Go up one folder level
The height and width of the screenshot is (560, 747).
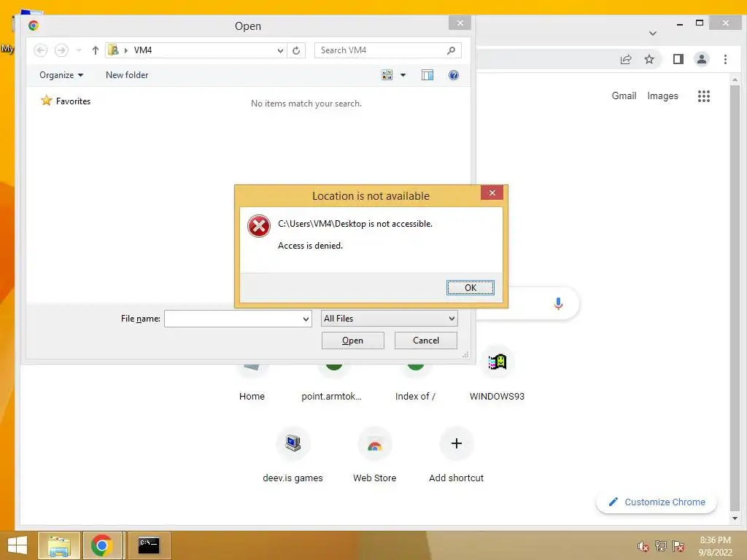coord(96,50)
